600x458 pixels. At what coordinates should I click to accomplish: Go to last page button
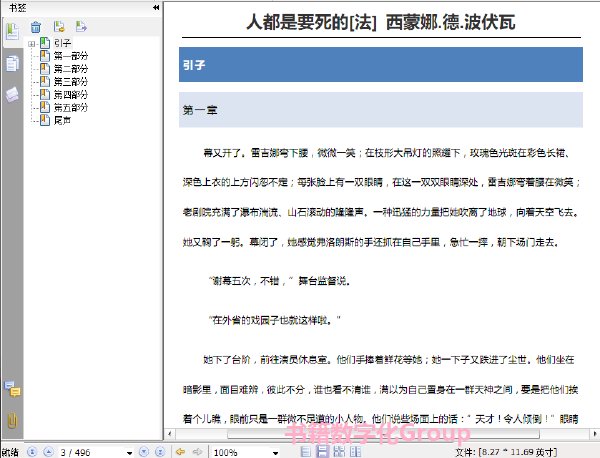tap(160, 452)
